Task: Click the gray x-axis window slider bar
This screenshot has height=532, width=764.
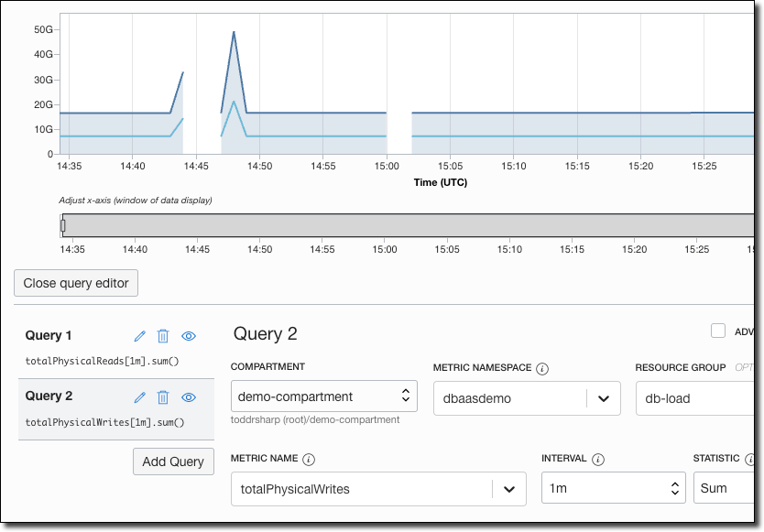Action: pos(409,225)
